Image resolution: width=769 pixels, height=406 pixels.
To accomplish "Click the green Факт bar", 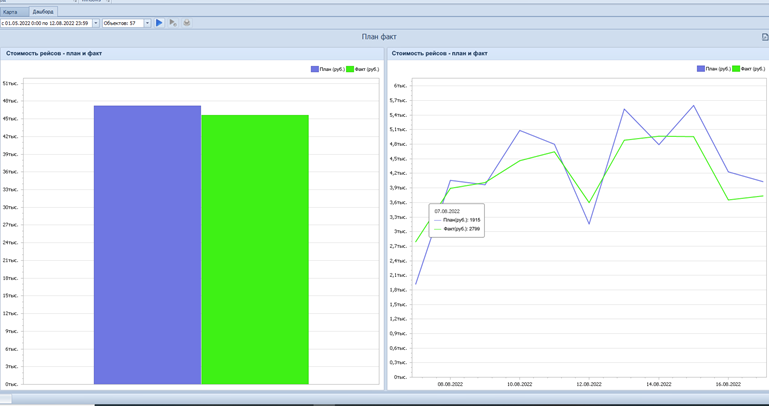I will coord(255,249).
